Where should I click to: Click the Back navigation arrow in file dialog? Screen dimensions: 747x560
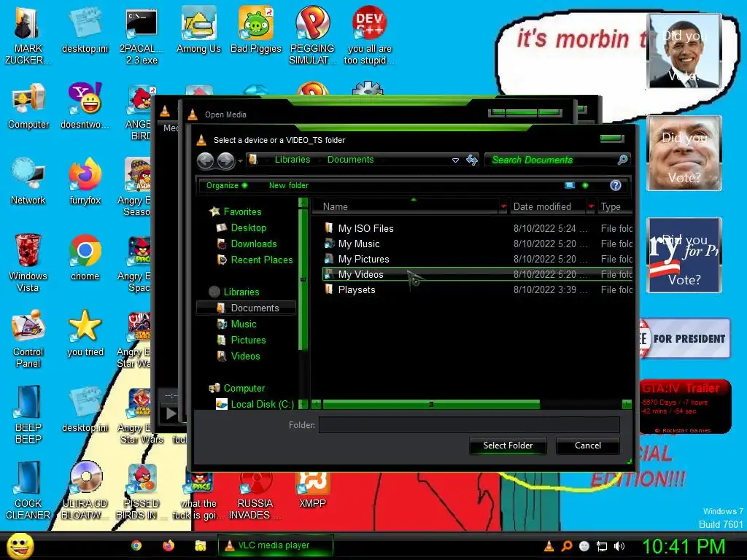205,161
